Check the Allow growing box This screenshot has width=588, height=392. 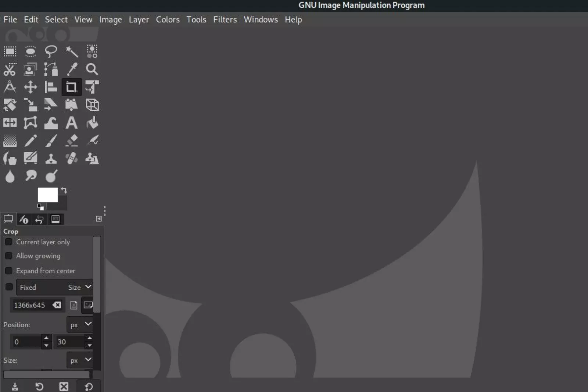point(8,256)
